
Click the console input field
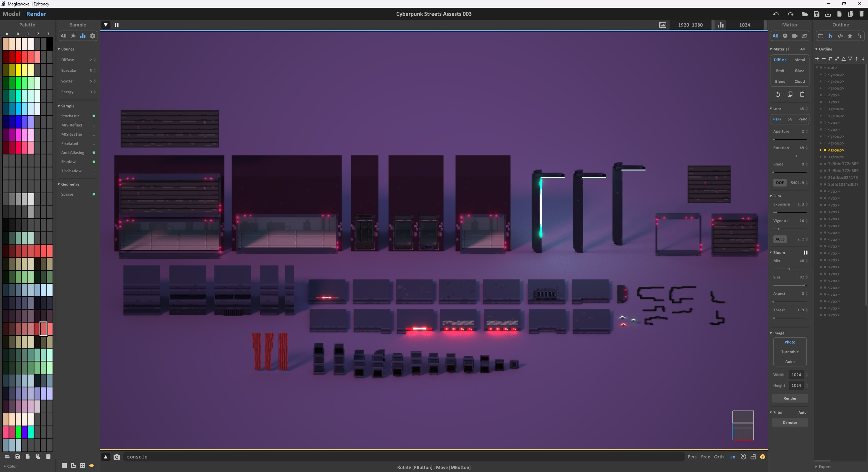tap(403, 457)
